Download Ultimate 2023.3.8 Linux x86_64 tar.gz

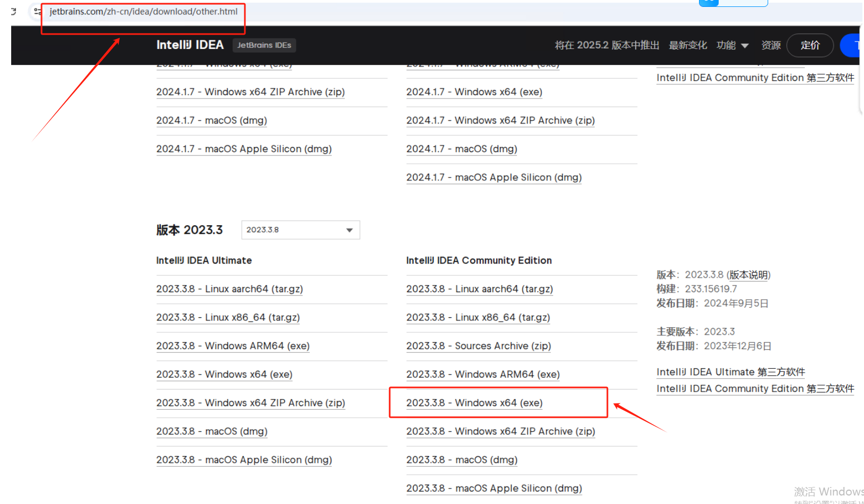coord(228,318)
